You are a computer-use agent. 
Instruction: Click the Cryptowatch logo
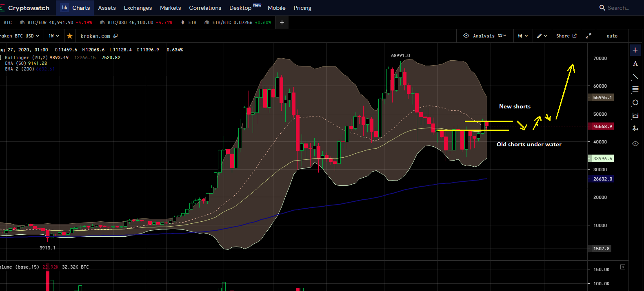tap(25, 8)
